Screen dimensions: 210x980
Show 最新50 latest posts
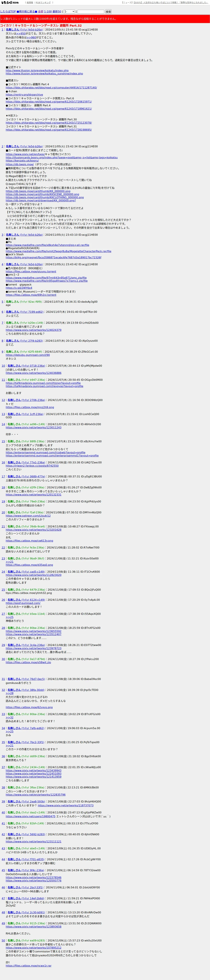tap(57, 11)
